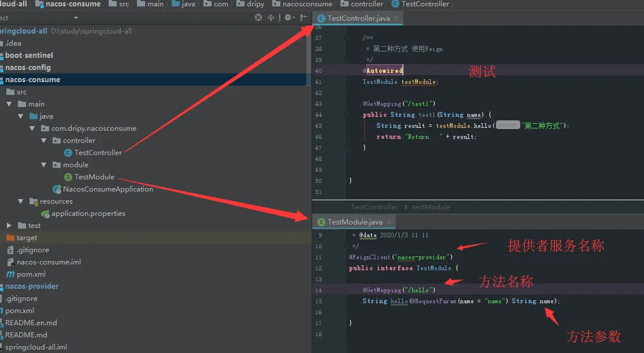Switch to the TestController.java editor tab

pos(358,18)
